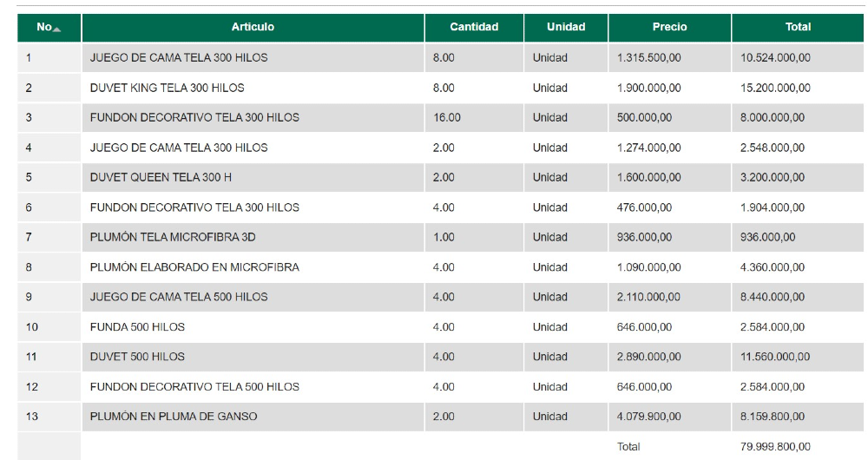Select PLUMÓN ELABORADO EN MICROFIBRA article
The width and height of the screenshot is (868, 460).
click(x=194, y=267)
